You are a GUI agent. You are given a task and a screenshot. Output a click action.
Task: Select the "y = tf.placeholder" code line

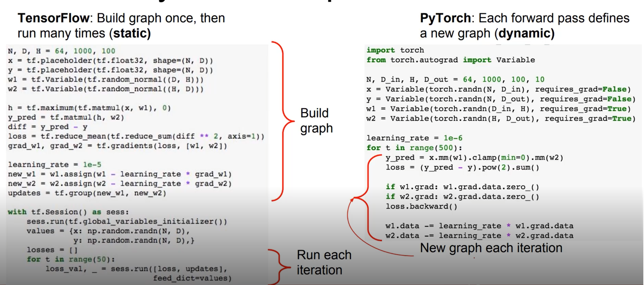pos(110,70)
